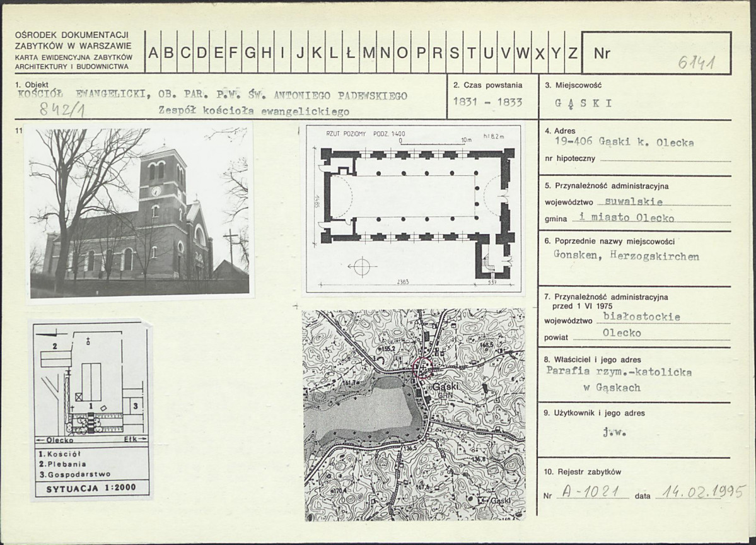
Task: Click the date range 1831 - 1833
Action: (487, 102)
